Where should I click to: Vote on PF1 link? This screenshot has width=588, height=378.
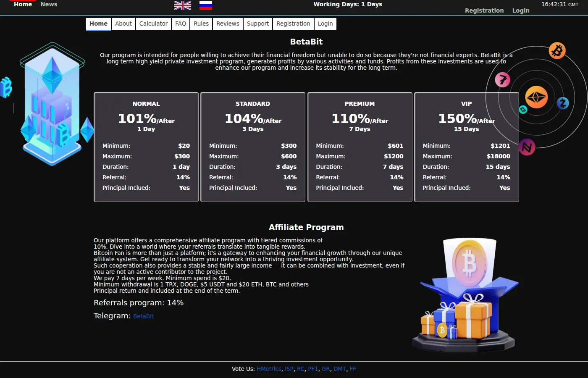tap(313, 369)
